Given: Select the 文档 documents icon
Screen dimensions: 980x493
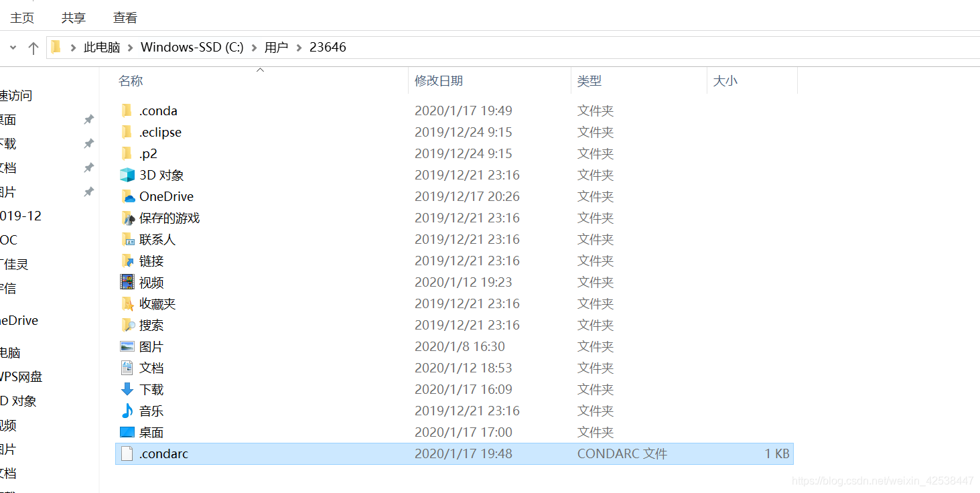Looking at the screenshot, I should pos(127,368).
